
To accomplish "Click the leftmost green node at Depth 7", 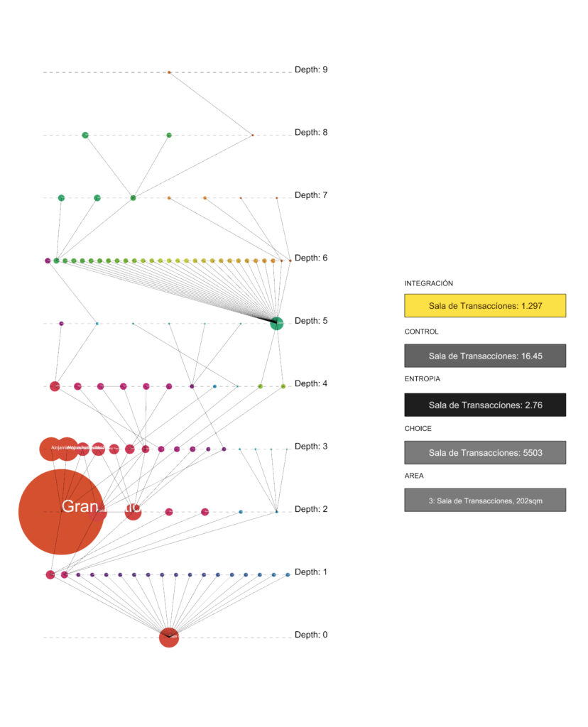I will click(x=61, y=197).
